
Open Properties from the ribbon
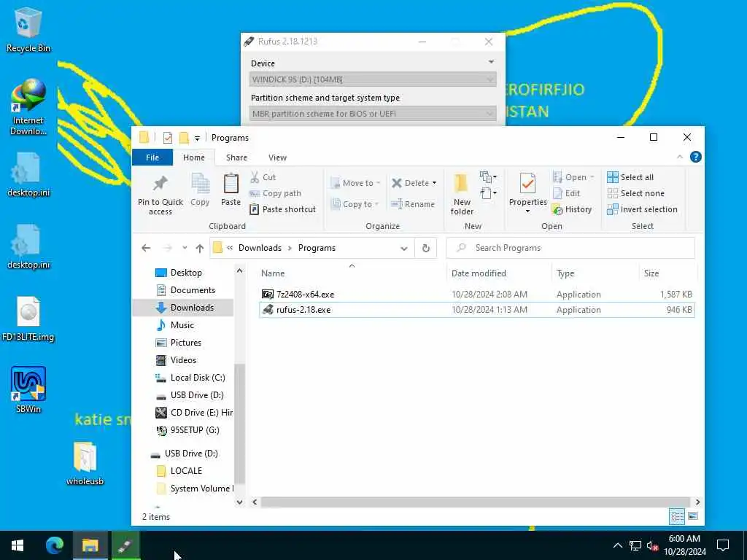click(527, 193)
